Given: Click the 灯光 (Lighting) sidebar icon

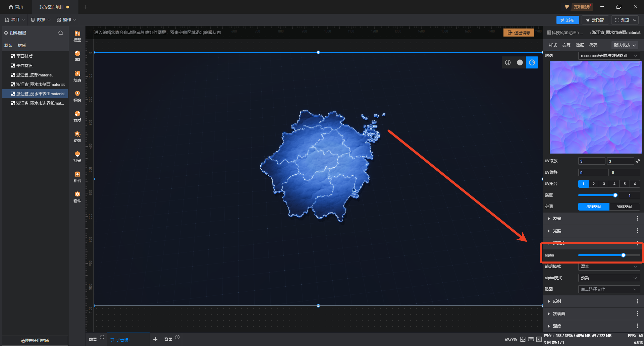Looking at the screenshot, I should coord(77,156).
